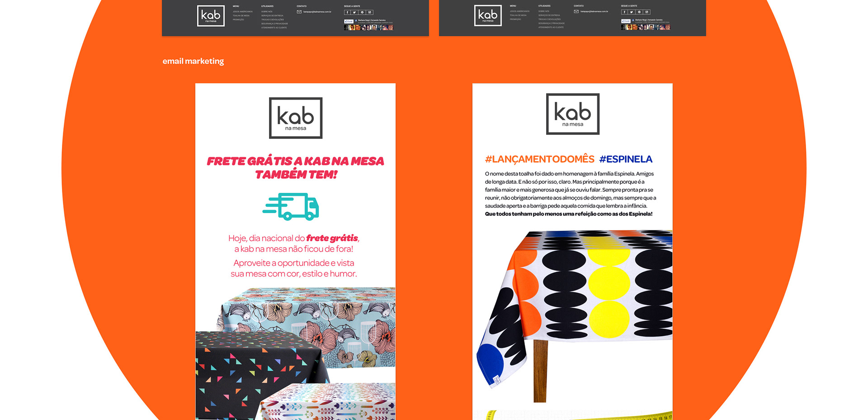Open Toalha de Mesa link in the left footer
868x420 pixels.
coord(241,15)
